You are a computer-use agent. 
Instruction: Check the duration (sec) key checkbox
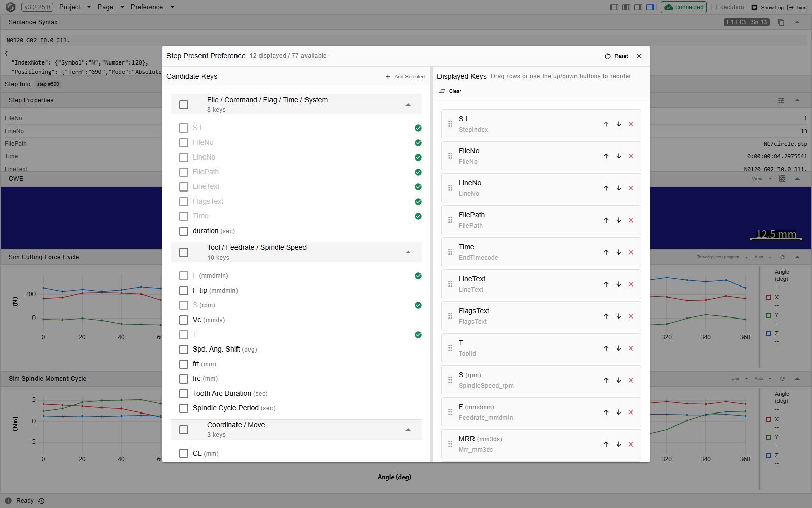184,231
